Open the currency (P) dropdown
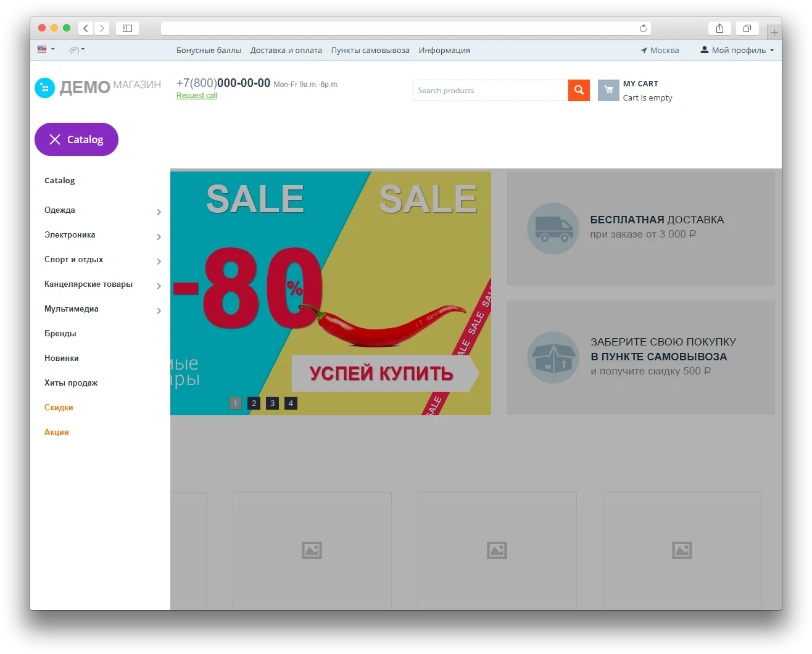This screenshot has width=812, height=654. coord(77,50)
